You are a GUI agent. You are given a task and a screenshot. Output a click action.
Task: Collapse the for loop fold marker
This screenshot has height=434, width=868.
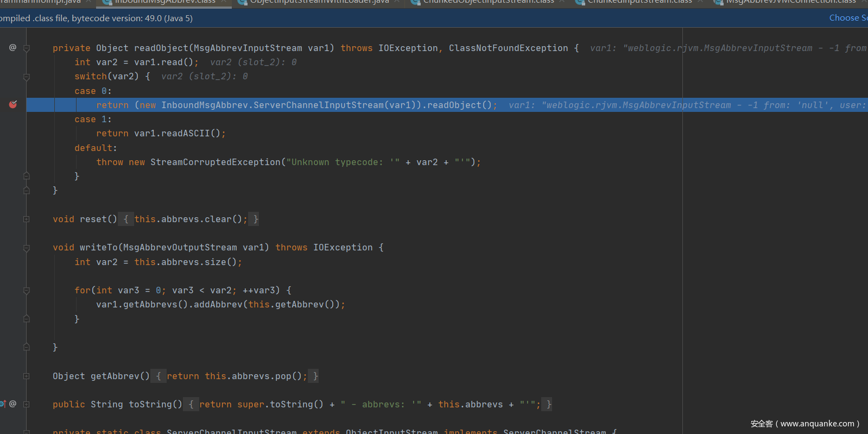click(x=27, y=291)
